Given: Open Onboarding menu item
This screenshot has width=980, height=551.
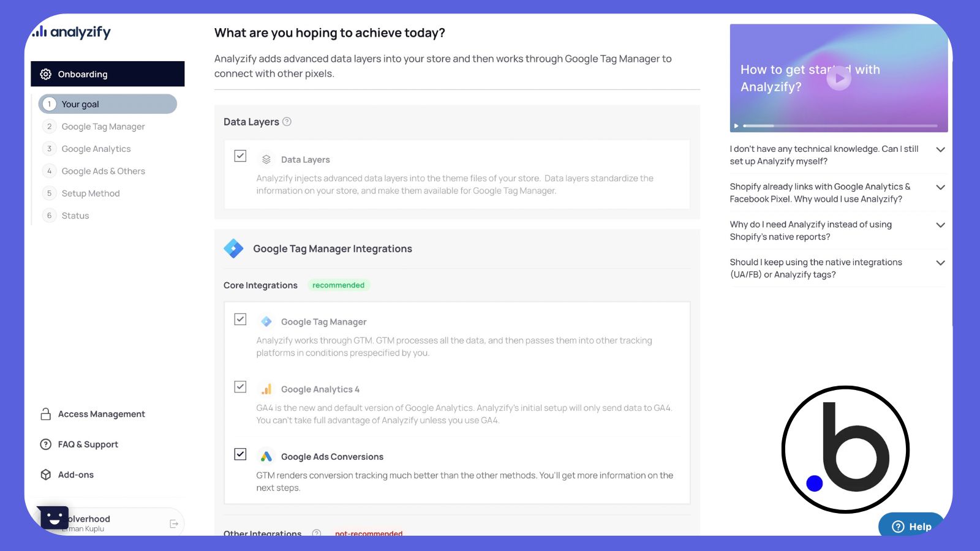Looking at the screenshot, I should pos(108,74).
